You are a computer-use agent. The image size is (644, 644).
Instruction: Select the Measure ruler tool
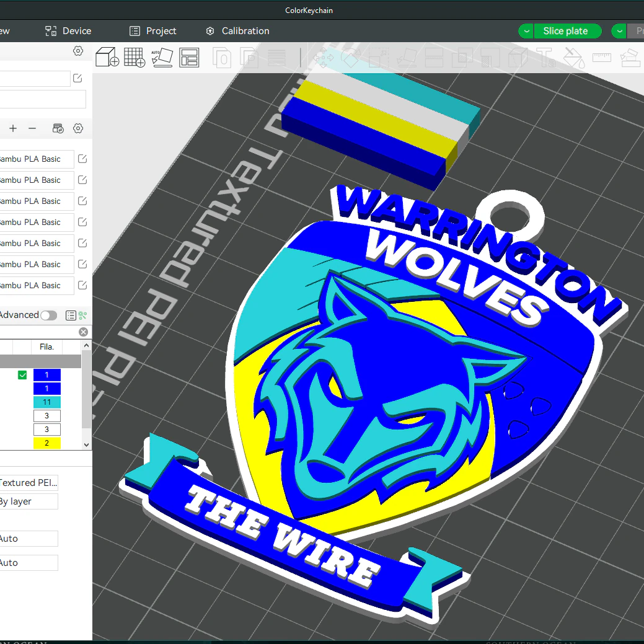[602, 57]
